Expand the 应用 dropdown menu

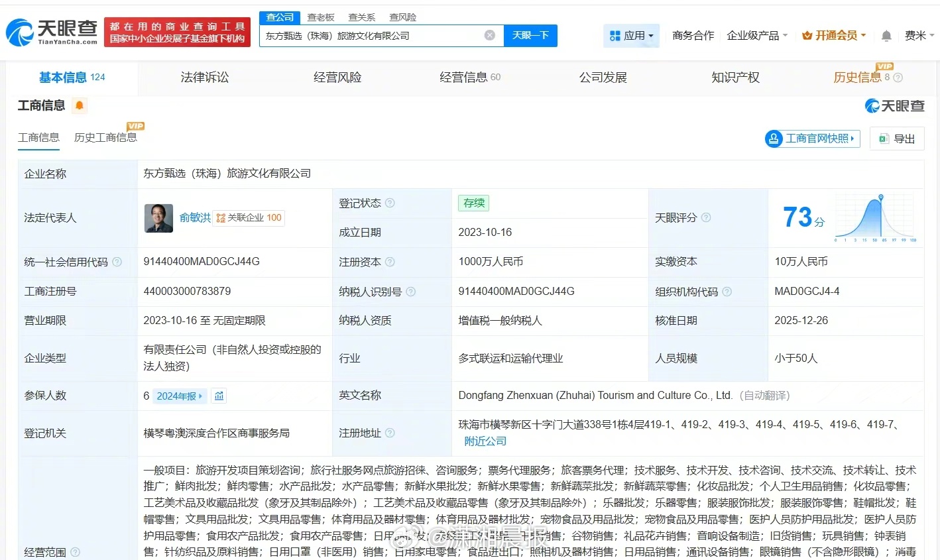tap(632, 36)
